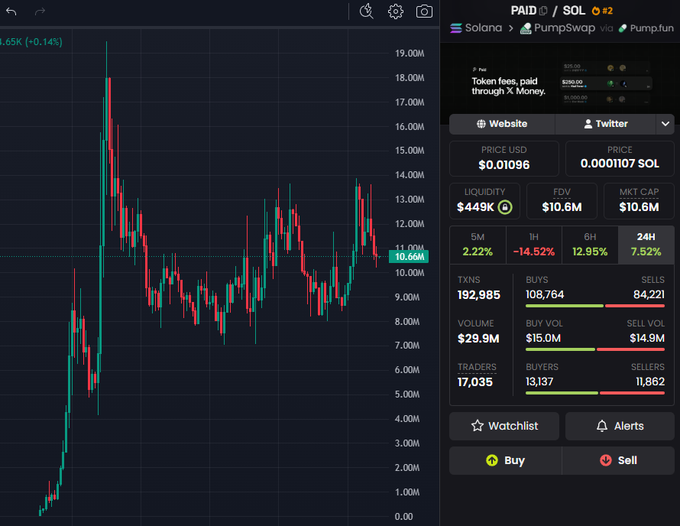Click the BUYS 108,764 value
The width and height of the screenshot is (680, 526).
(545, 295)
